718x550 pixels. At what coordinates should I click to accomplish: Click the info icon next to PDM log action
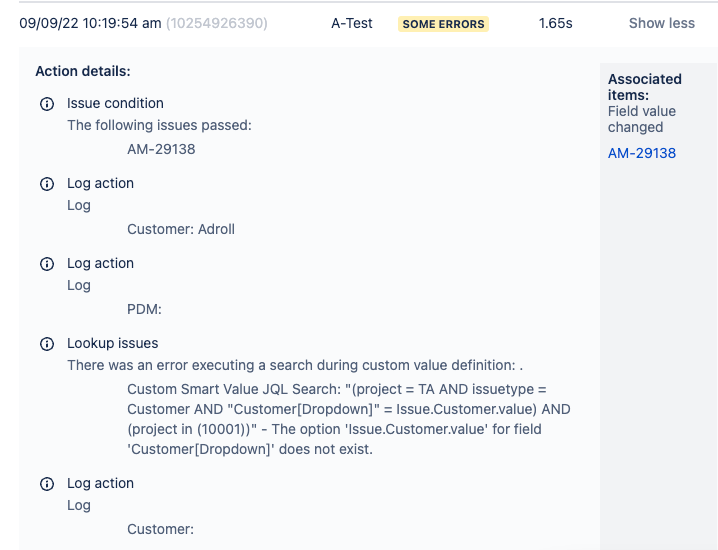click(45, 264)
